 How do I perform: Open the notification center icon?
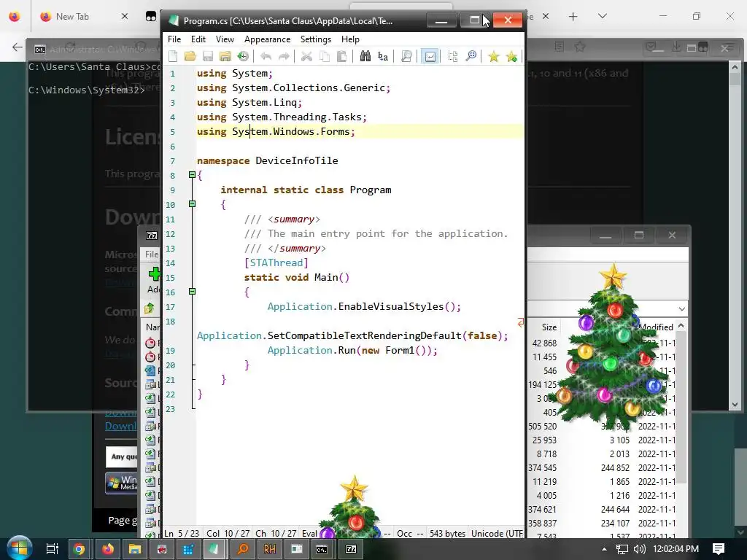pos(719,549)
